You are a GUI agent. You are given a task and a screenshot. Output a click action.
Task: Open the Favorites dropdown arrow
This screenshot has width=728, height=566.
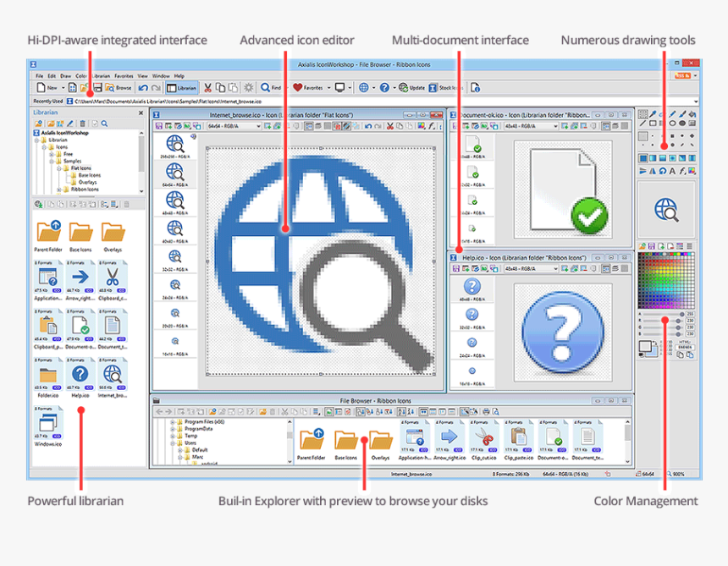point(329,88)
